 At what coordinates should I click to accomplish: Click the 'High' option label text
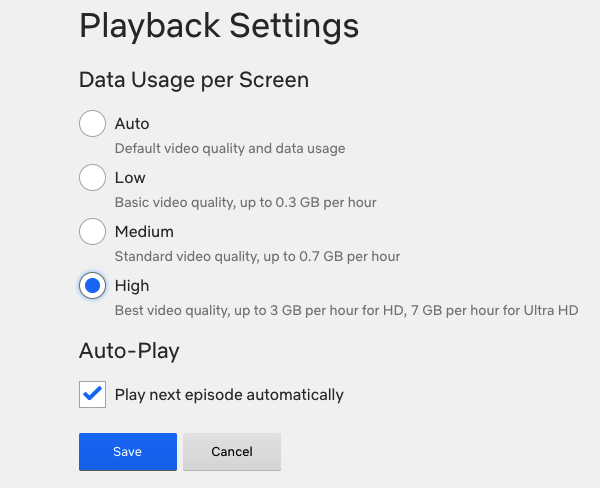(132, 286)
